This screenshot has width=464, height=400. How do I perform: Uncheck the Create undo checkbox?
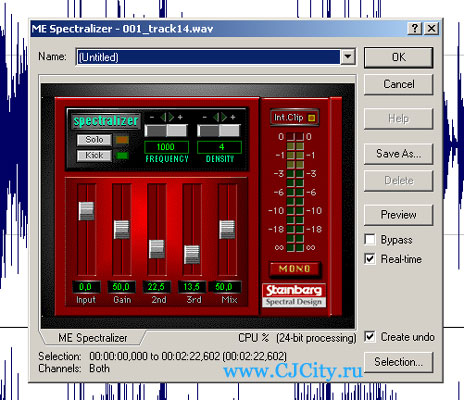click(370, 337)
